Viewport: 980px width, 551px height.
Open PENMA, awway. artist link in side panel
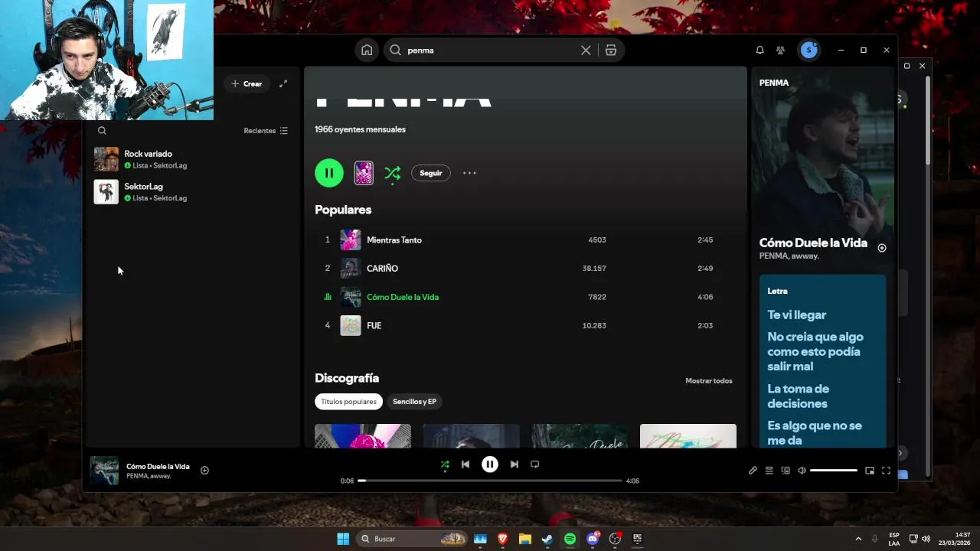click(789, 256)
